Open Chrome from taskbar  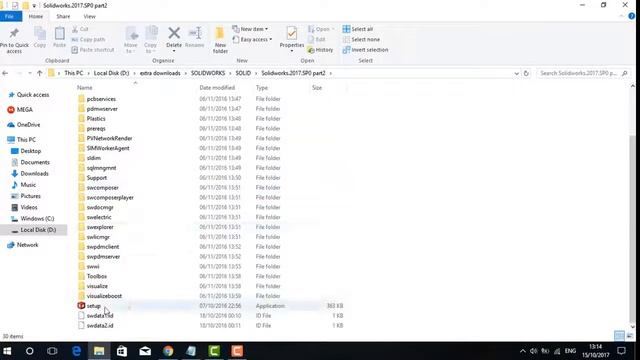coord(168,351)
